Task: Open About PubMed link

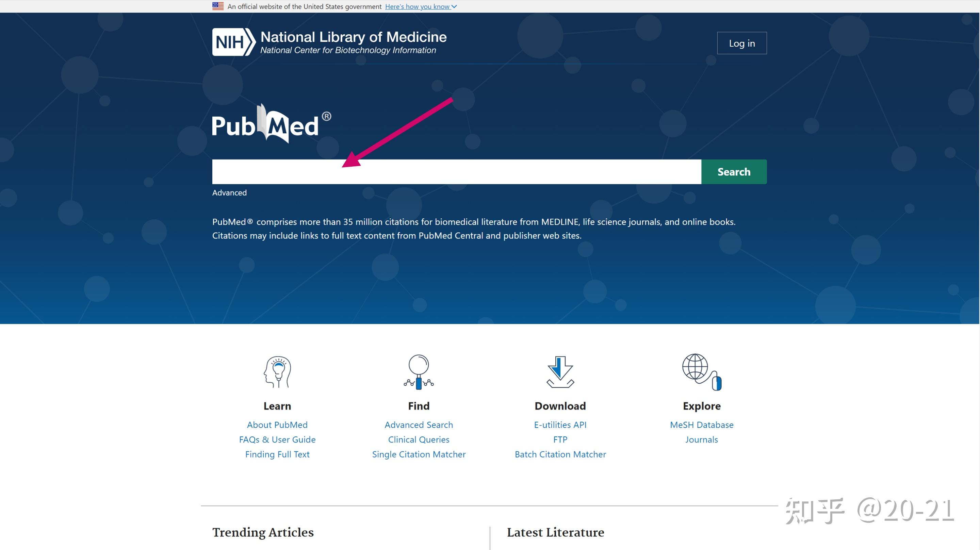Action: coord(277,425)
